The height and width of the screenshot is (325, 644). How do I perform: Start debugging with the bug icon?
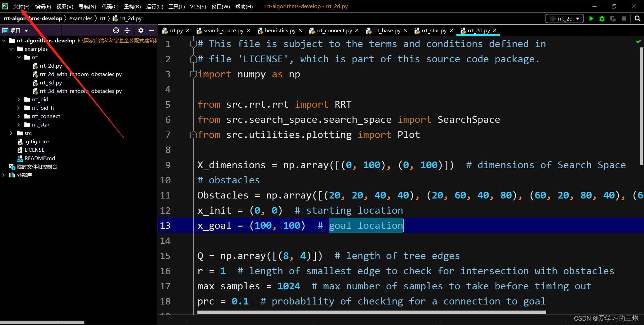click(x=602, y=19)
